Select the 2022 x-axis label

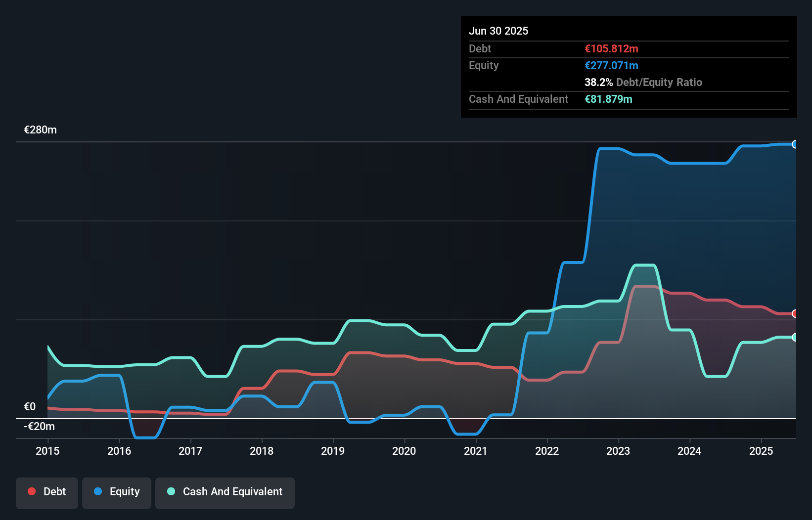pos(547,451)
